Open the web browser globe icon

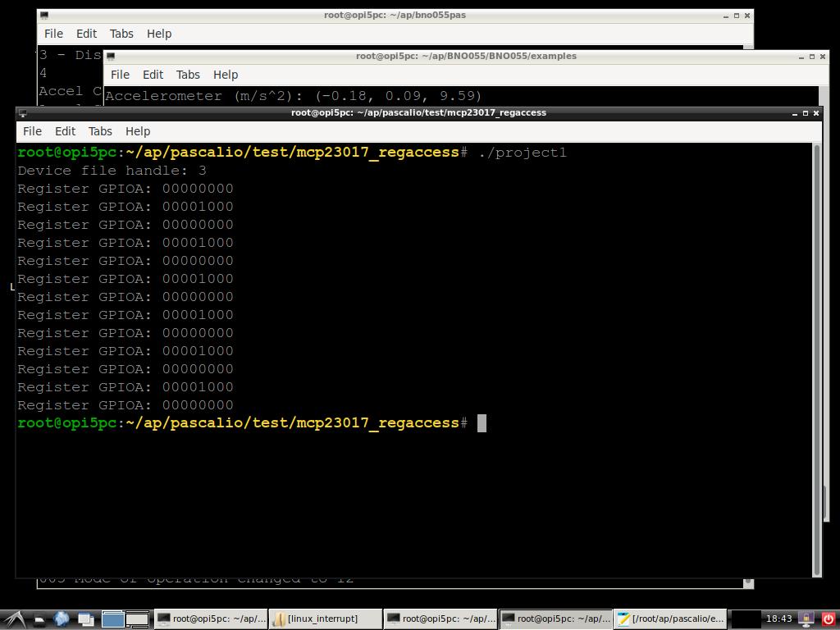62,619
